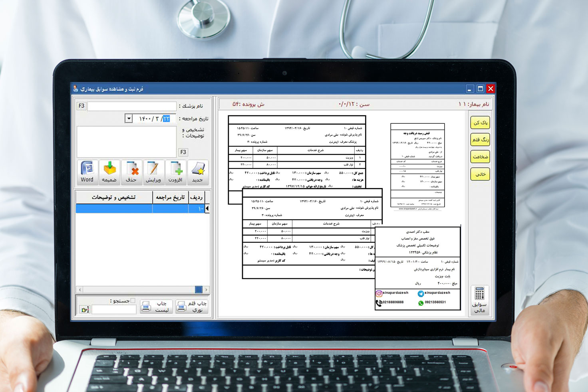The height and width of the screenshot is (392, 588).
Task: Click the year ۱۴۰۰ in the visit date field
Action: (x=145, y=119)
